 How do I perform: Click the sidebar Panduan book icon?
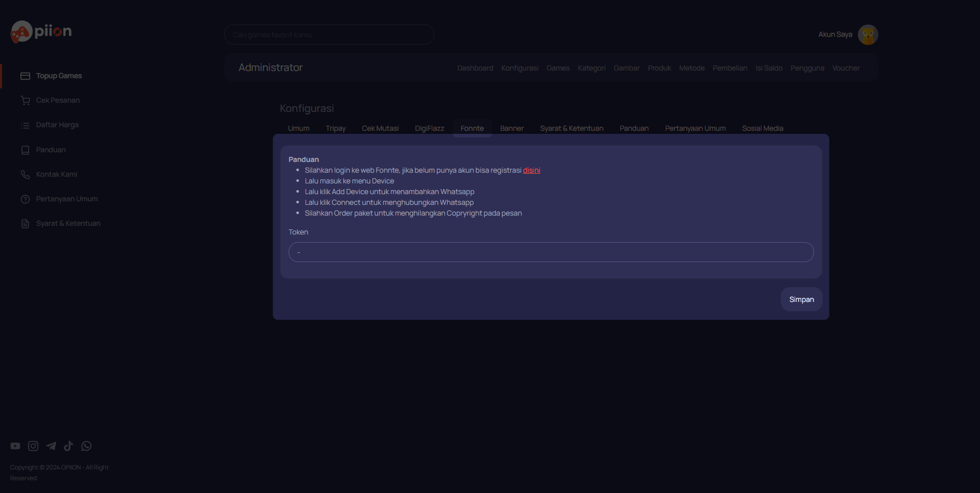coord(25,150)
